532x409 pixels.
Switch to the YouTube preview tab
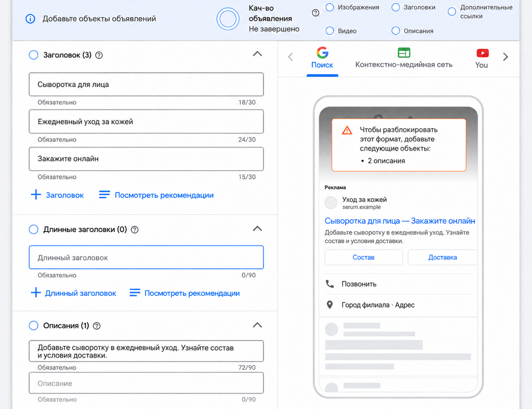pos(482,58)
